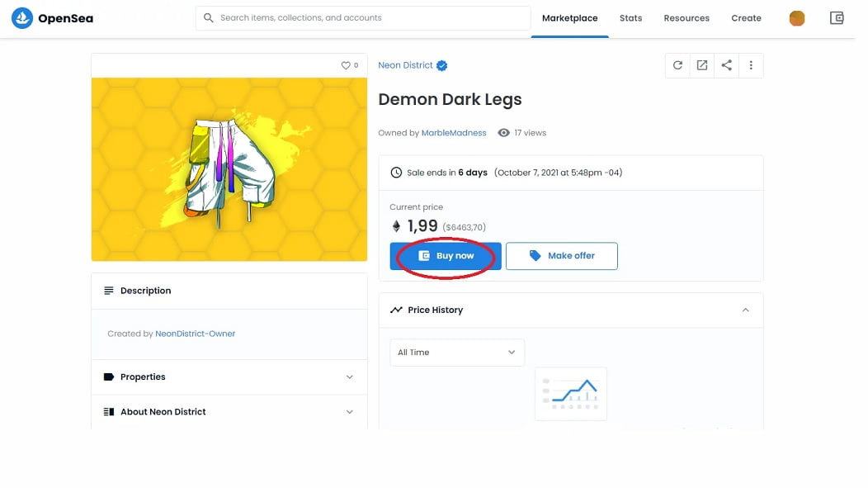Click the views eye icon
868x488 pixels.
coord(503,133)
